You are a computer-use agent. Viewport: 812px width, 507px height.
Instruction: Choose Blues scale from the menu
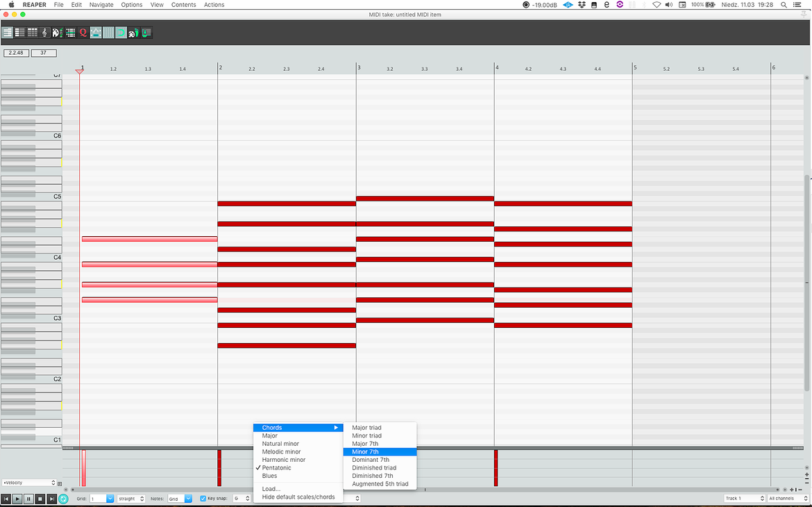click(298, 476)
